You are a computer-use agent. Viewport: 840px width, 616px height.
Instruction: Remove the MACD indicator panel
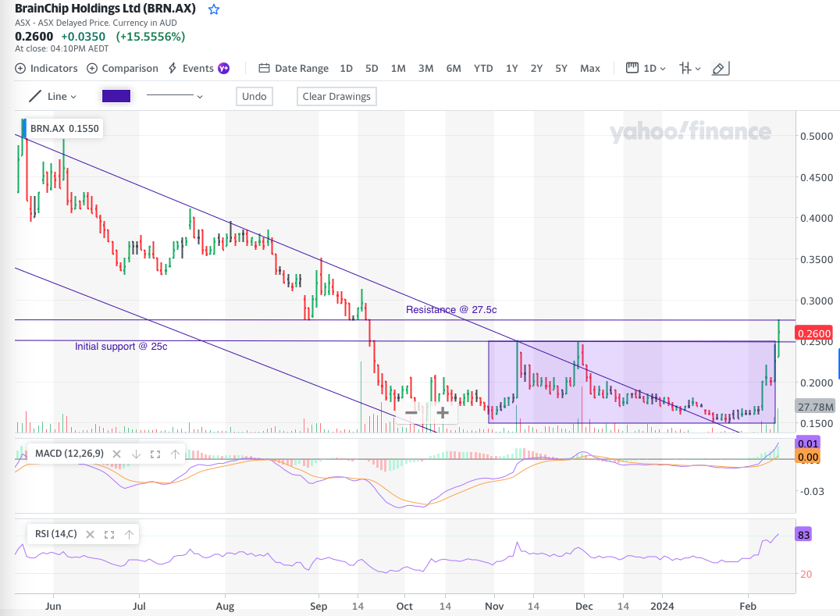[116, 454]
